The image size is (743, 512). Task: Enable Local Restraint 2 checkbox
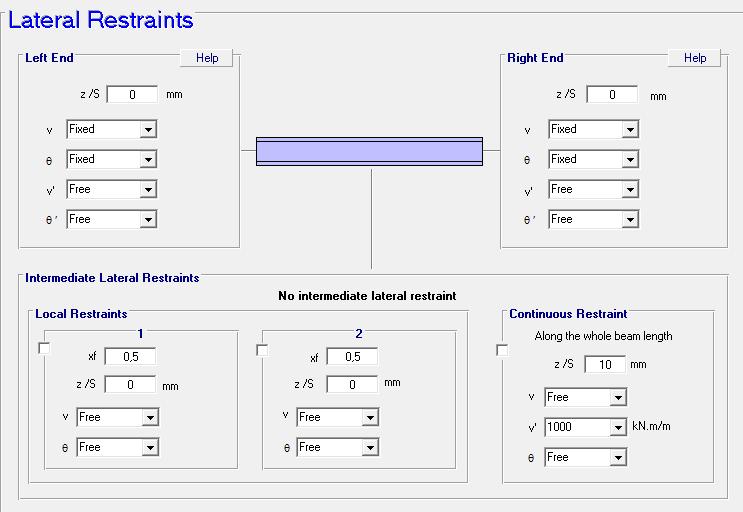point(262,350)
